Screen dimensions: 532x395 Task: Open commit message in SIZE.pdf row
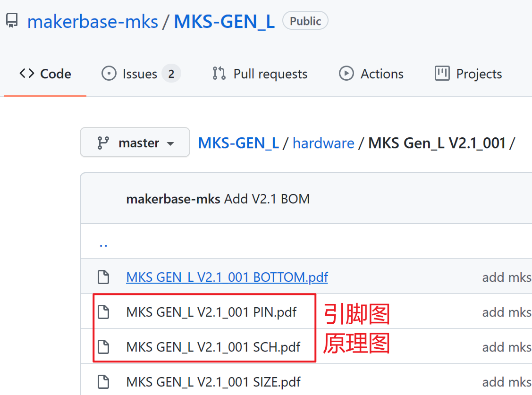point(507,382)
